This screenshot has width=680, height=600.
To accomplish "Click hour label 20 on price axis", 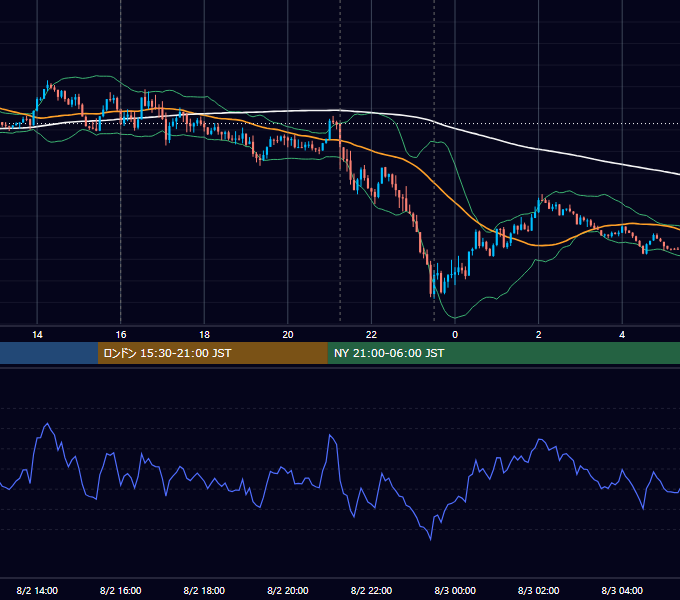I will pos(288,335).
